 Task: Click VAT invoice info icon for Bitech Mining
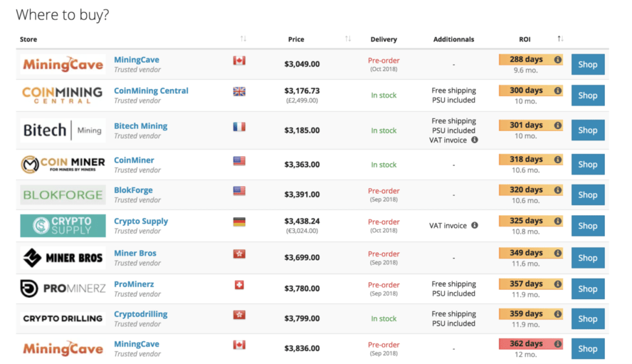tap(475, 140)
